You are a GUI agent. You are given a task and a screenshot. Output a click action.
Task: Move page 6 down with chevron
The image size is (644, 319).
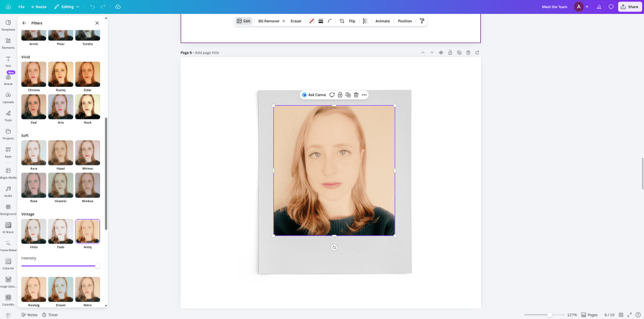tap(432, 52)
